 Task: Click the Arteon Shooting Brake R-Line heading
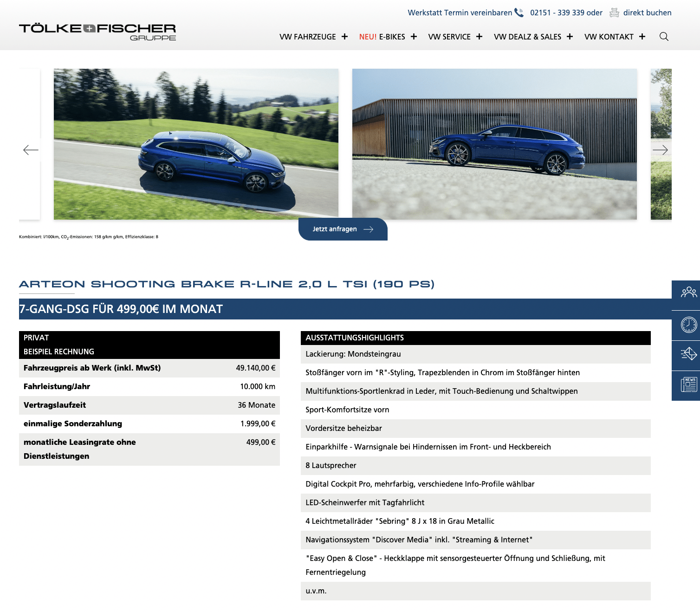tap(227, 284)
